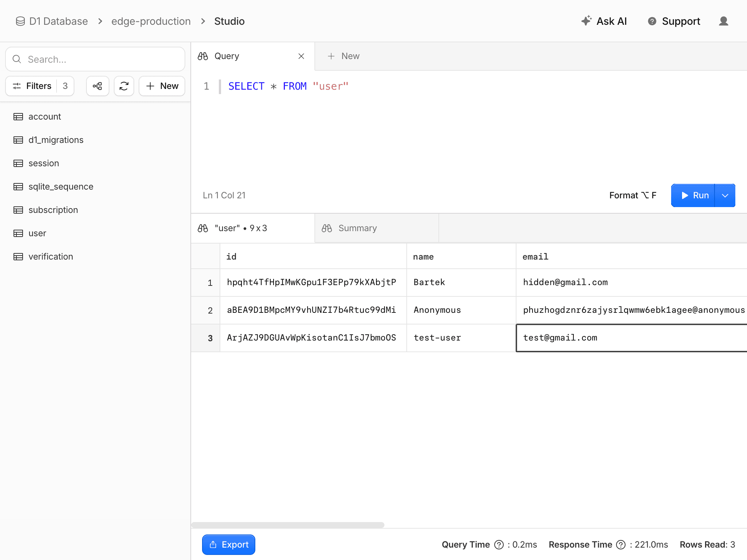Close the Query tab
This screenshot has height=560, width=747.
click(x=301, y=56)
